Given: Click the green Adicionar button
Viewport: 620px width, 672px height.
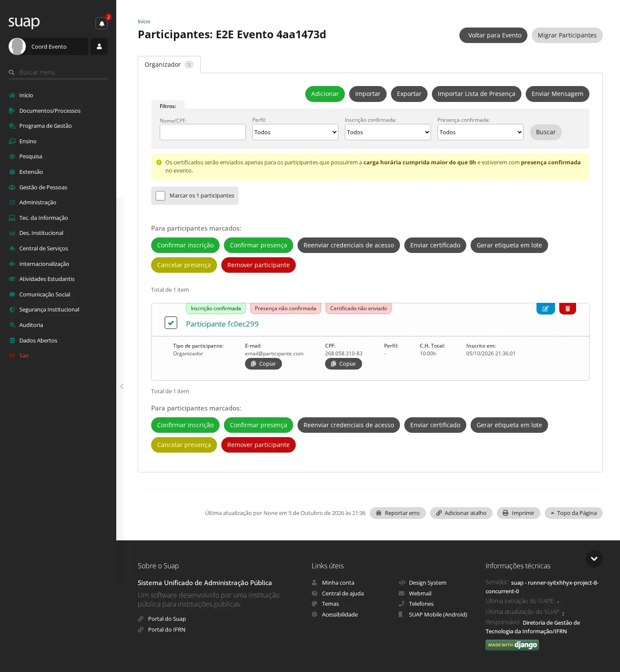Looking at the screenshot, I should coord(325,94).
